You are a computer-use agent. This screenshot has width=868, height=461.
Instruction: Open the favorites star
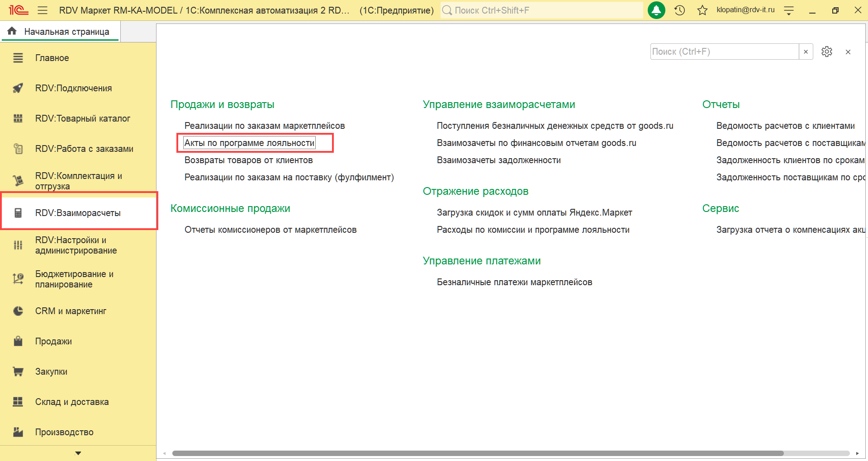(x=702, y=10)
